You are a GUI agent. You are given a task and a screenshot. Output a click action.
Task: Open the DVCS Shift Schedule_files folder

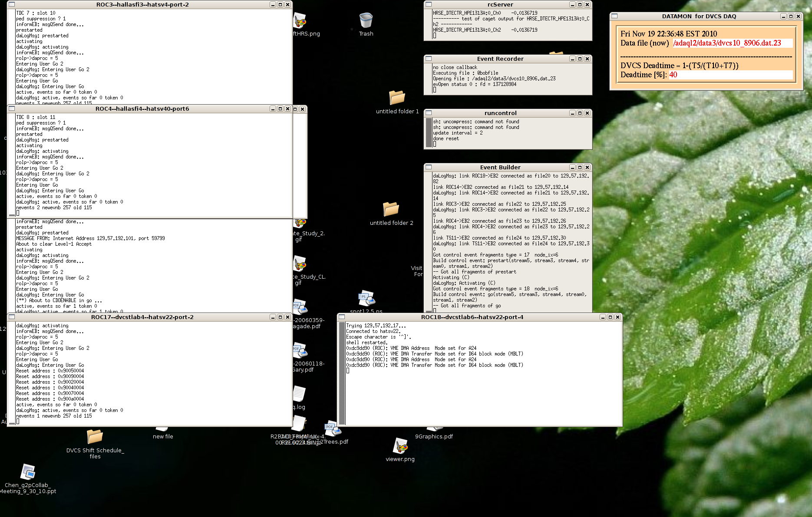pyautogui.click(x=95, y=437)
